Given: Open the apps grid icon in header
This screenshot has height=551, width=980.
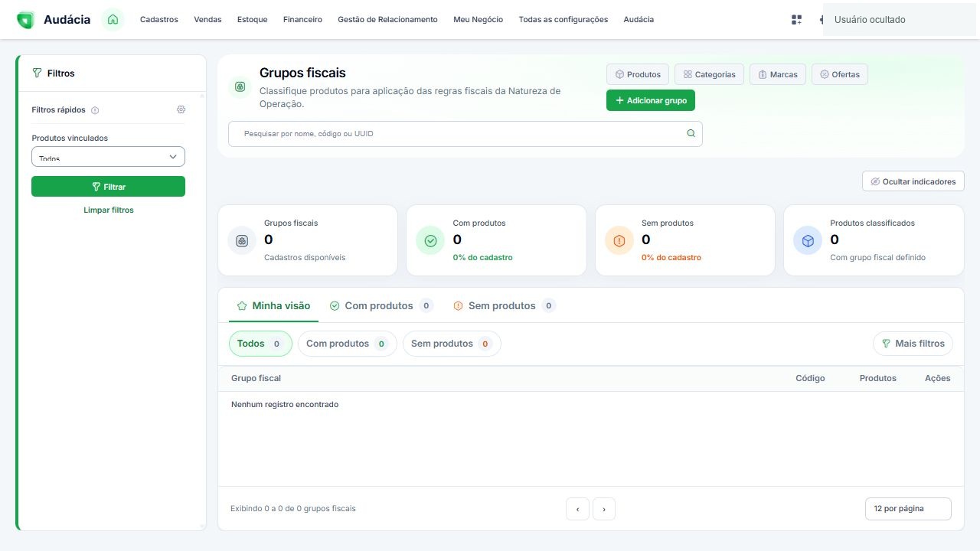Looking at the screenshot, I should click(x=796, y=20).
